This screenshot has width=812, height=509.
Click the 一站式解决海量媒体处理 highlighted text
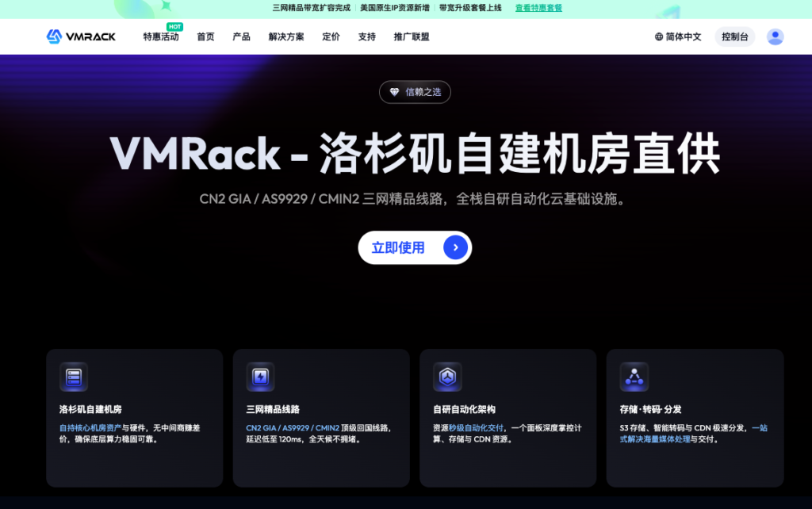(693, 434)
